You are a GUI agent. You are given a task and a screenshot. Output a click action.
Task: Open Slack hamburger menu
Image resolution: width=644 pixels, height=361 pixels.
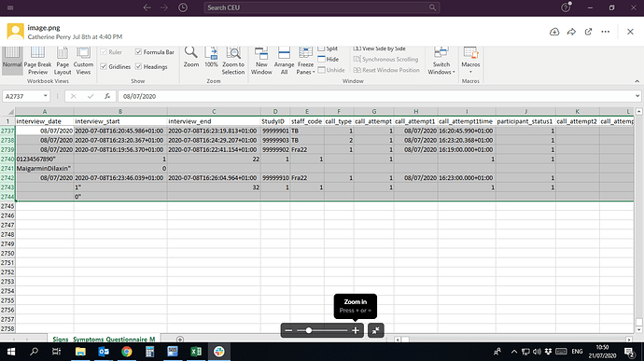click(10, 7)
